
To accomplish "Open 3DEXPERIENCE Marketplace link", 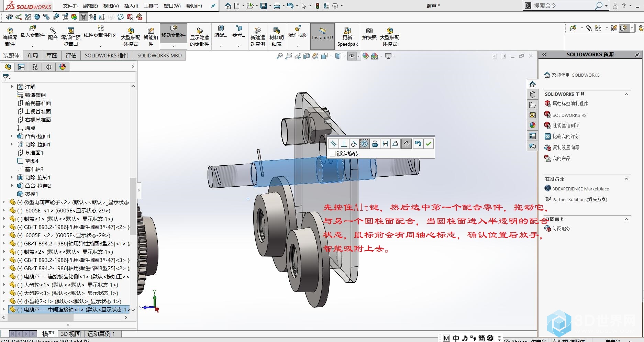I will 581,189.
